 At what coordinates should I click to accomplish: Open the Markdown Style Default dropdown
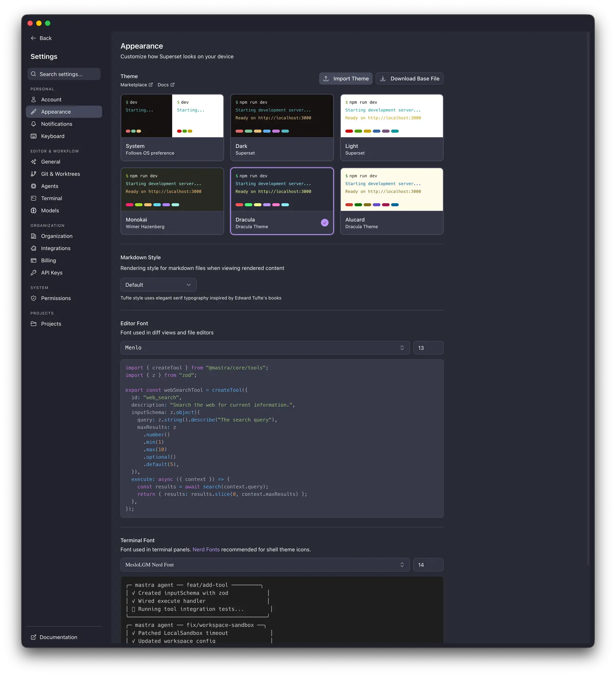pyautogui.click(x=158, y=285)
